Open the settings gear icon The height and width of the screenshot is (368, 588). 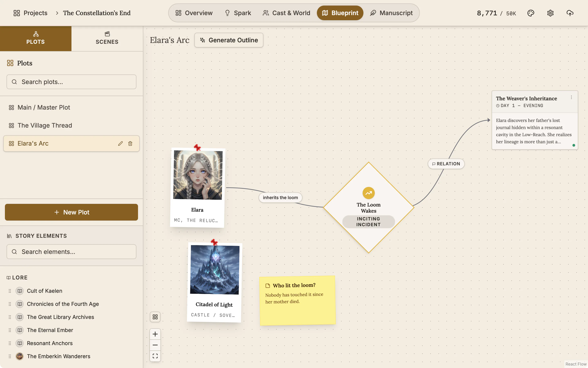pyautogui.click(x=550, y=13)
